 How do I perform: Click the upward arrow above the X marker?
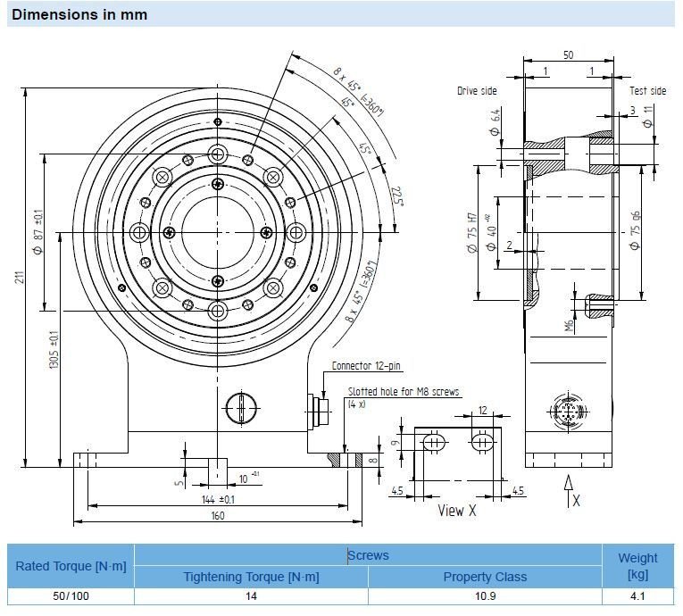coord(569,487)
